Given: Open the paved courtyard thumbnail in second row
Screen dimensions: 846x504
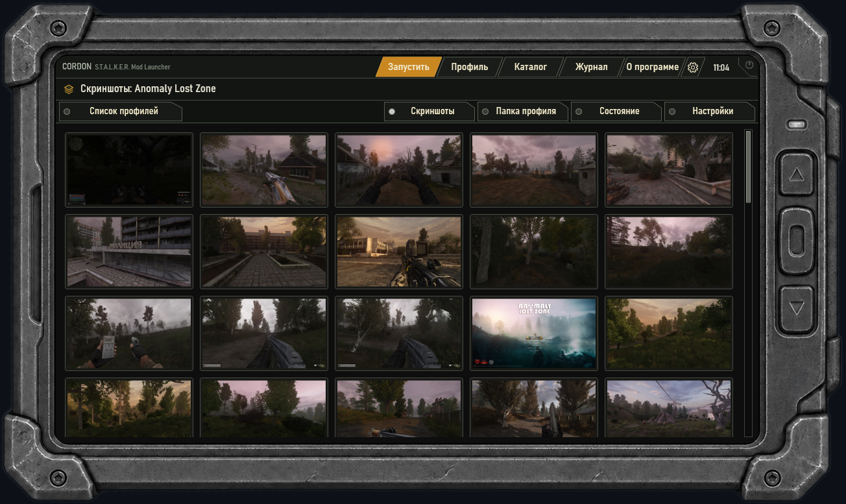Looking at the screenshot, I should [x=264, y=252].
